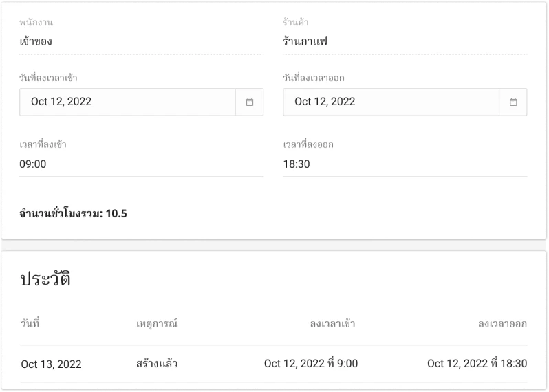Image resolution: width=549 pixels, height=392 pixels.
Task: Click the clock-in date field under วันที่ลงเวลาเข้า
Action: (x=127, y=102)
